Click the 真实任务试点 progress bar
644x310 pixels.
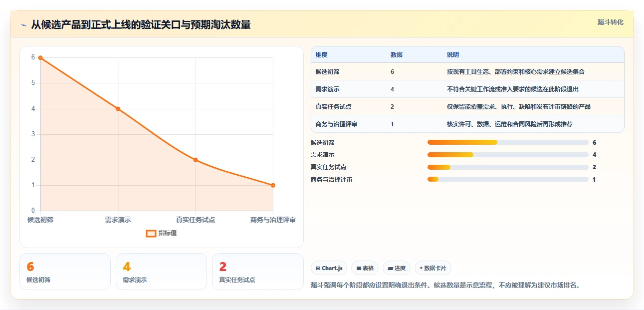[508, 167]
